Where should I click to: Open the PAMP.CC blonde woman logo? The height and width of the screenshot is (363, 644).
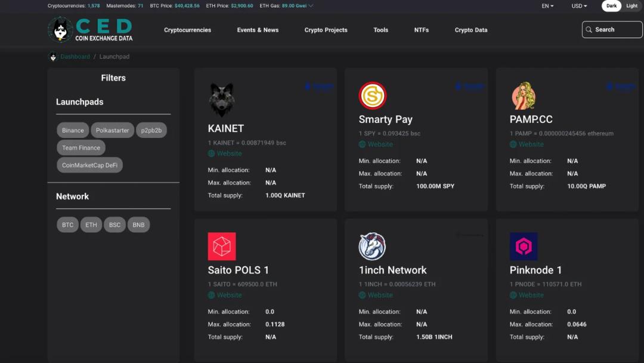524,96
